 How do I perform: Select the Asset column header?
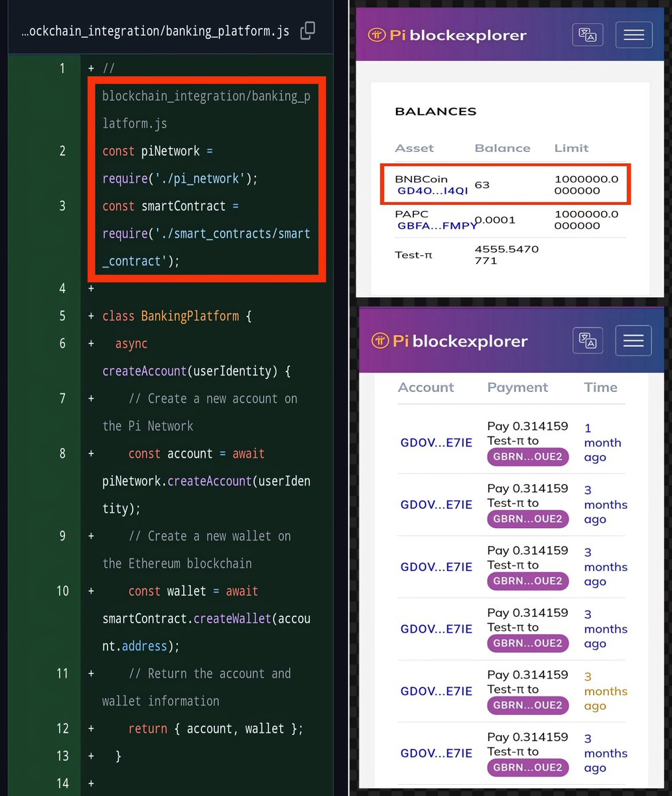(x=415, y=148)
